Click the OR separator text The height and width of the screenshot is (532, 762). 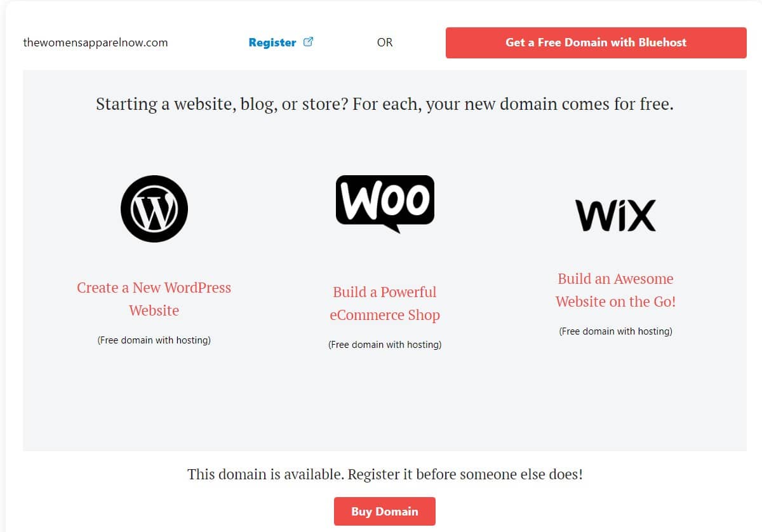coord(385,43)
